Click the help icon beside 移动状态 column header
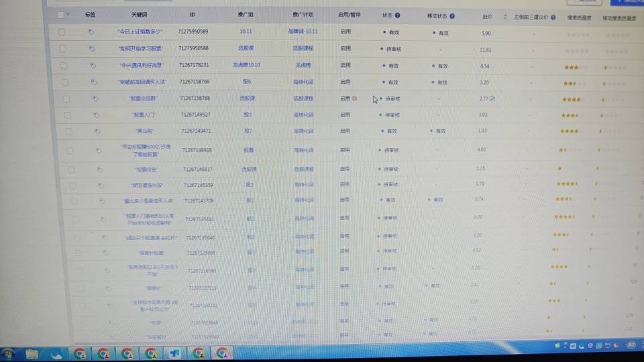Viewport: 644px width, 362px height. click(451, 15)
